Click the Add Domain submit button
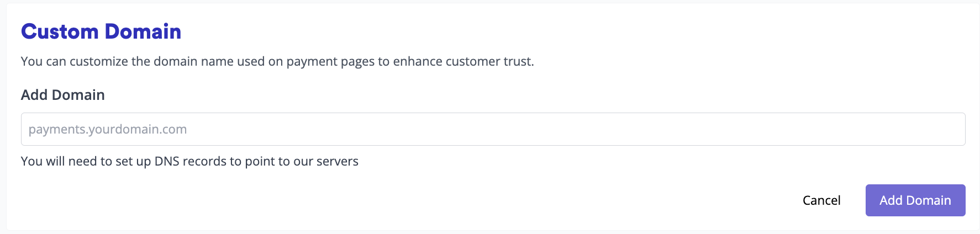Image resolution: width=980 pixels, height=234 pixels. point(915,200)
